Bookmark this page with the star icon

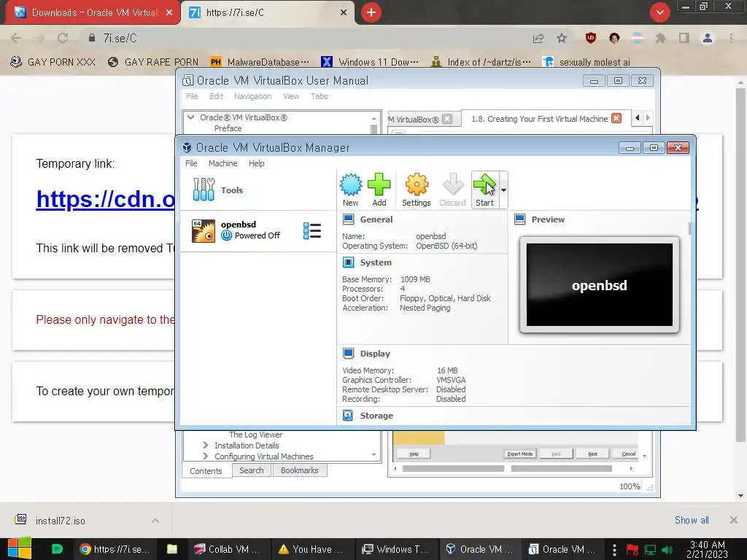[562, 38]
